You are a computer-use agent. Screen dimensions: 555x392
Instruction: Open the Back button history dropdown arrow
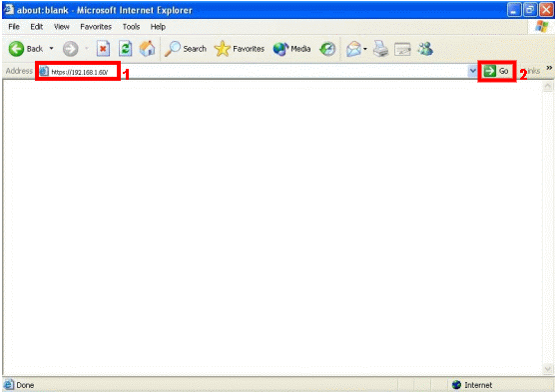[x=51, y=49]
